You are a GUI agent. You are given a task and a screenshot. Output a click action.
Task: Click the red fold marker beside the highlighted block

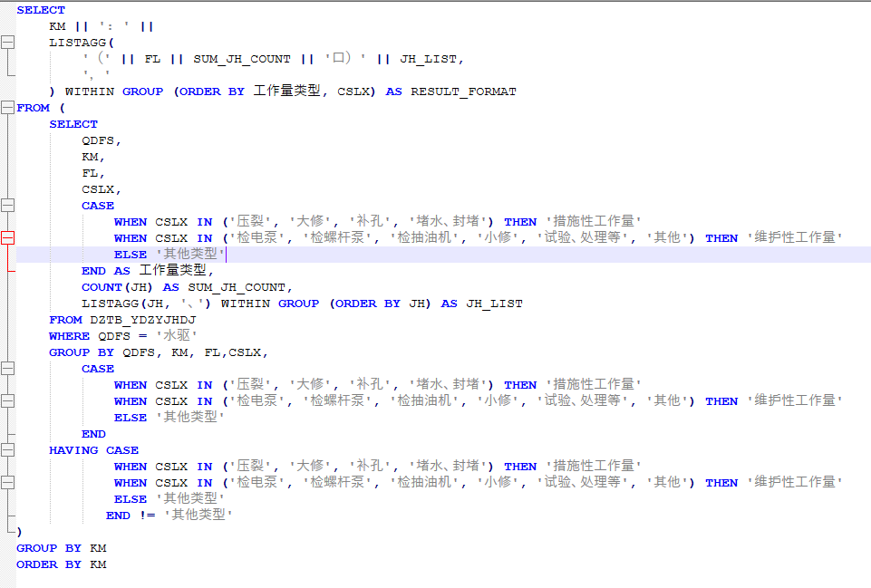coord(8,238)
